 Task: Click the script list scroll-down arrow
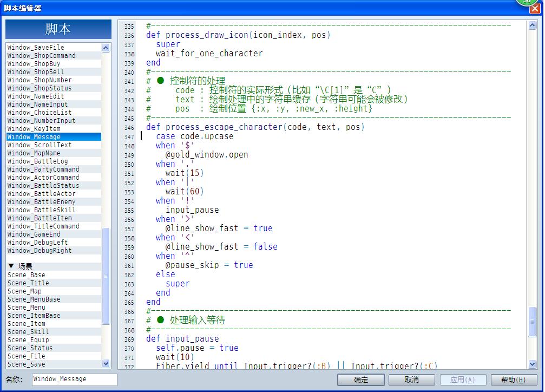[106, 364]
